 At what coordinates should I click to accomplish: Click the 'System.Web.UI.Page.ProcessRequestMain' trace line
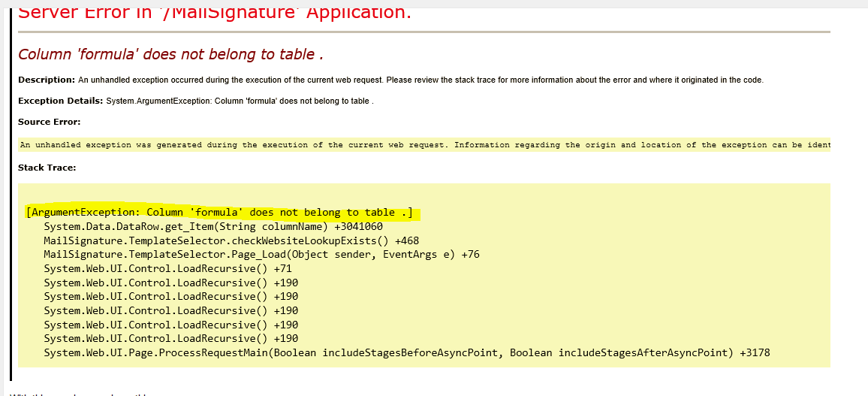(407, 353)
